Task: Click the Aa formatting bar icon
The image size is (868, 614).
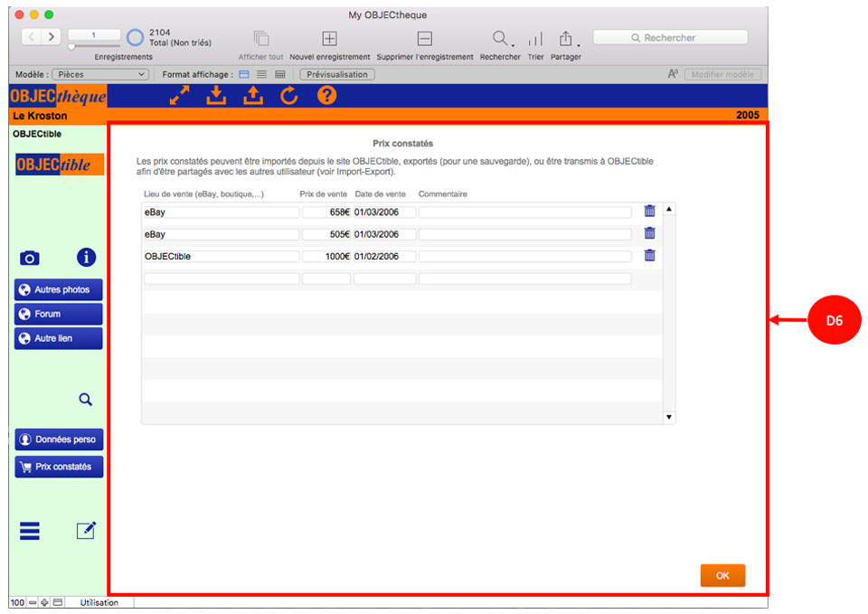Action: 673,74
